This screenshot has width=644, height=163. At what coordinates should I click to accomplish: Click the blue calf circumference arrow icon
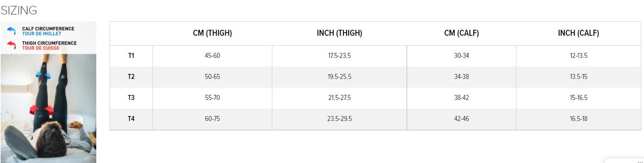[x=11, y=31]
